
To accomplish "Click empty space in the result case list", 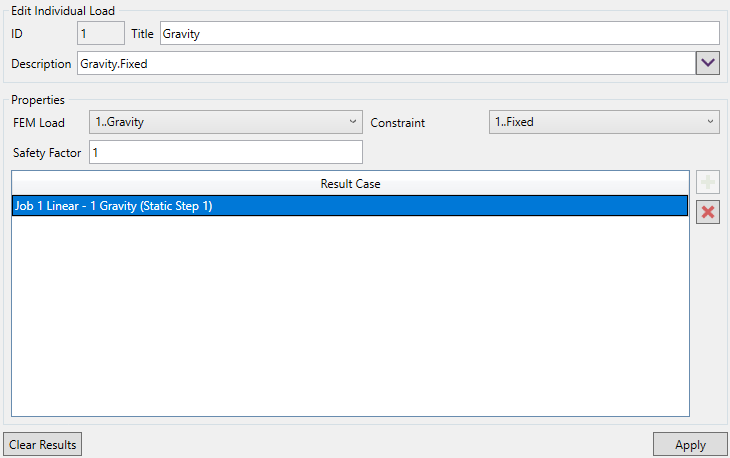I will (x=350, y=320).
